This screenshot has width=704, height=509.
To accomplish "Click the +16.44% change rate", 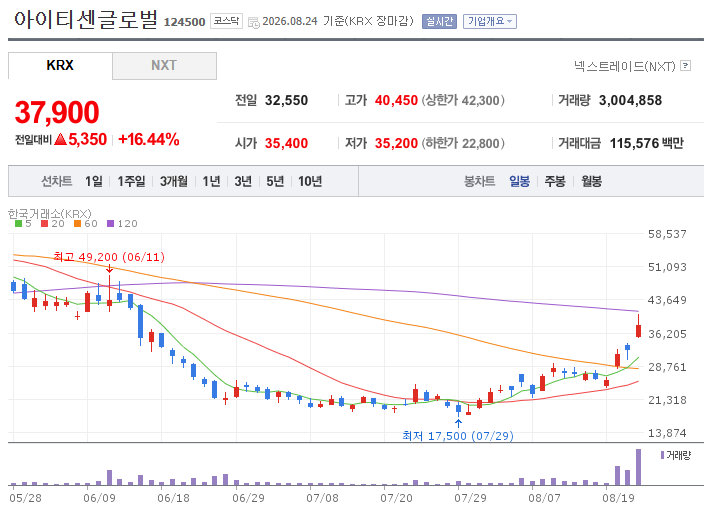I will (x=149, y=140).
